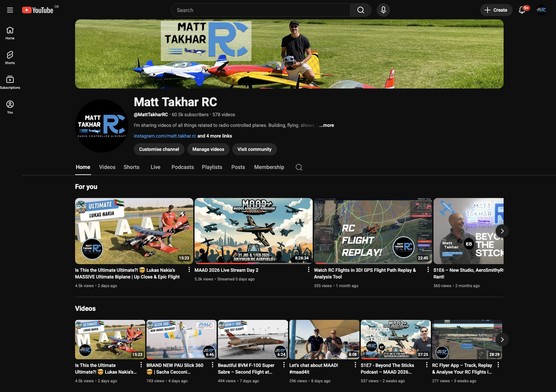556x392 pixels.
Task: Open the You section in the sidebar
Action: click(10, 106)
